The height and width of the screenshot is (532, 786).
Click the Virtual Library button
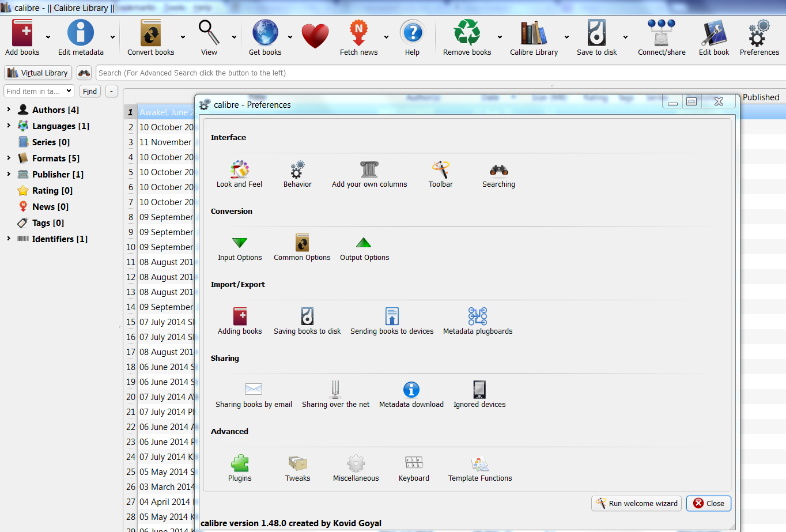click(x=38, y=73)
